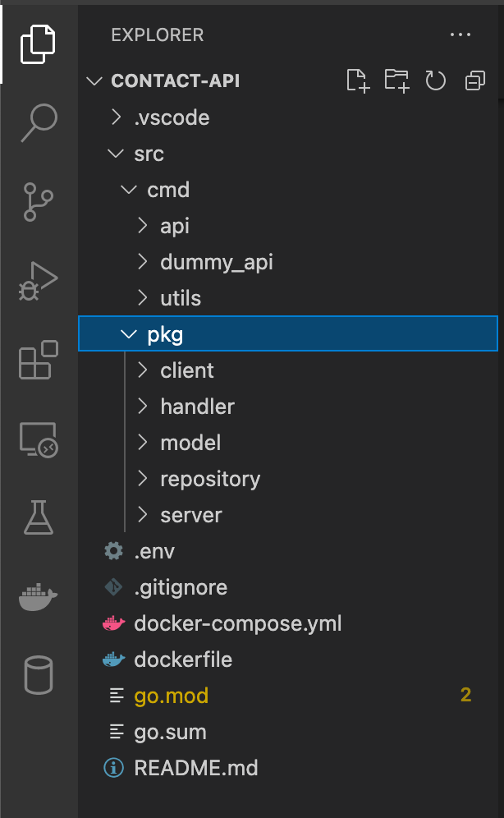Open the README.md file
This screenshot has width=504, height=818.
point(195,768)
